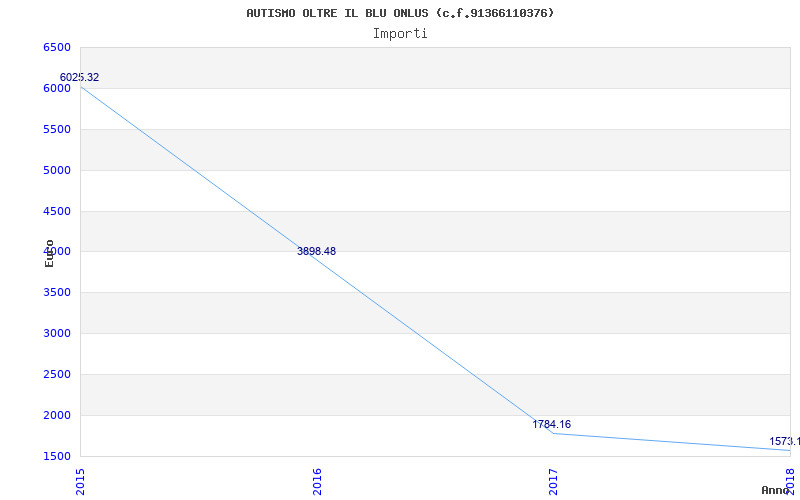Click the 1500 y-axis tick label

[x=57, y=456]
